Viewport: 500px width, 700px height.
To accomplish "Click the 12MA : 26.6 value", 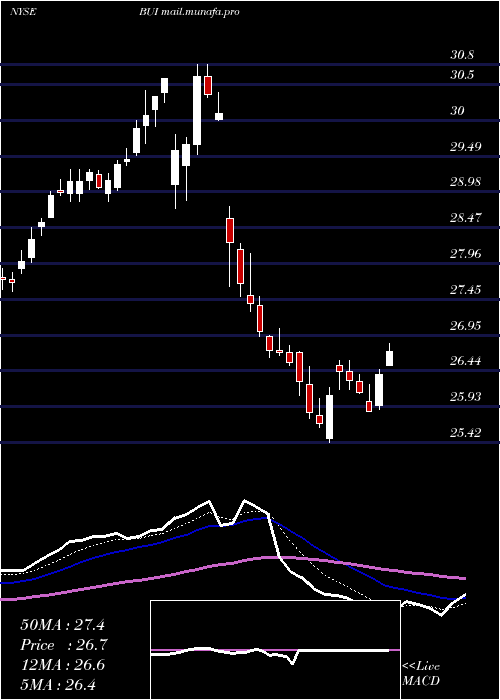I will click(62, 665).
